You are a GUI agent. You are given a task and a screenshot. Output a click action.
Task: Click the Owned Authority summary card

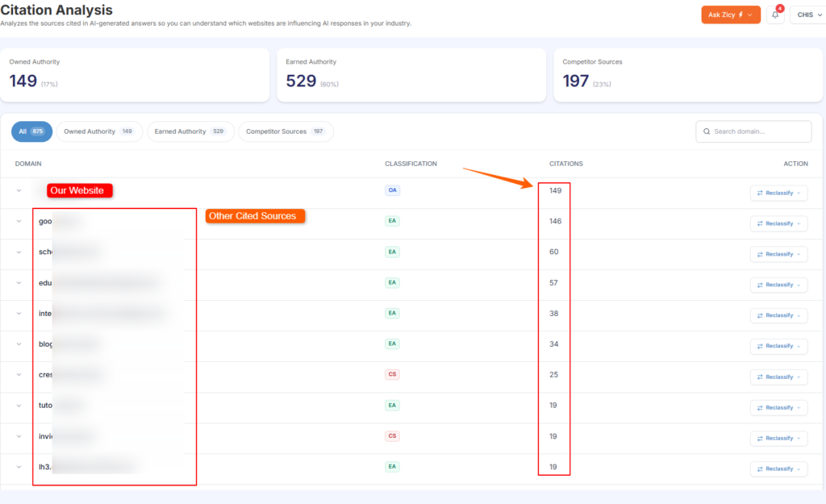point(135,74)
